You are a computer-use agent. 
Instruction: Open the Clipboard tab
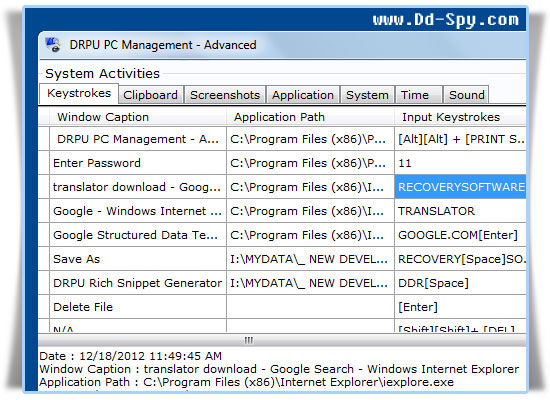click(x=151, y=95)
